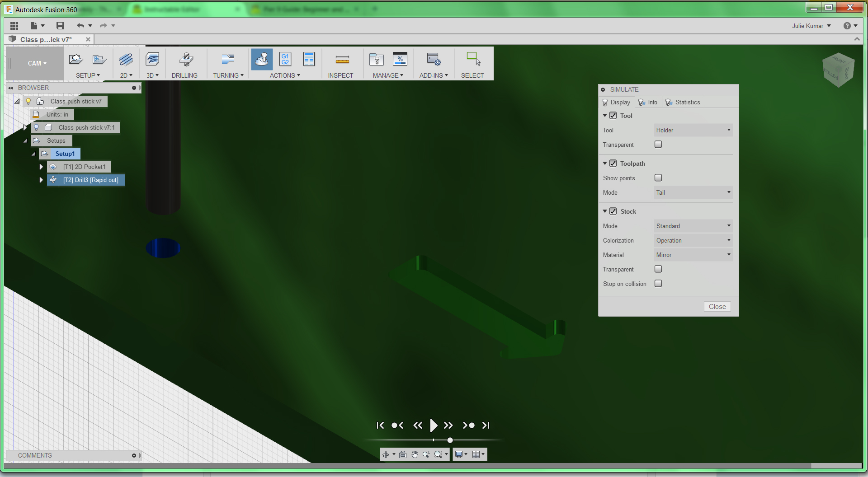Select the Drilling tool icon
The width and height of the screenshot is (868, 477).
pos(185,59)
